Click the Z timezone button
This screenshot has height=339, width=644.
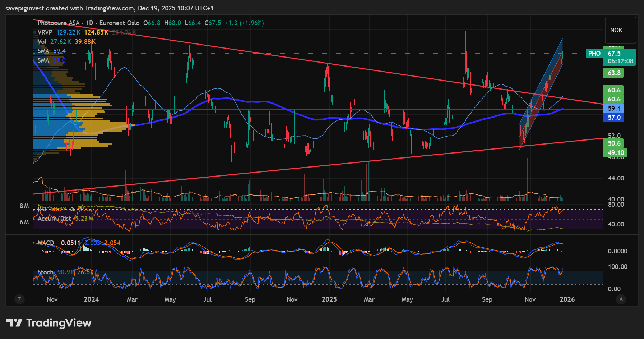(x=19, y=299)
